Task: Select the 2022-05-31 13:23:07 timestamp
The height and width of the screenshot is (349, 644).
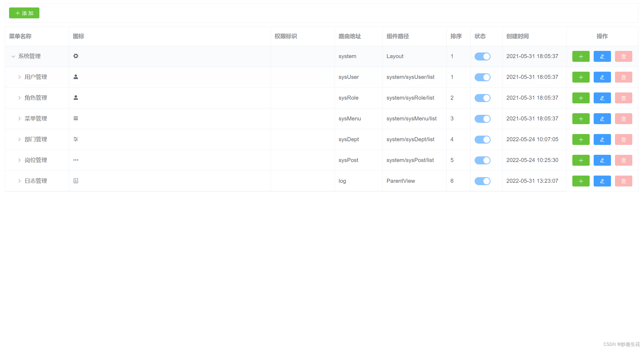Action: coord(532,181)
